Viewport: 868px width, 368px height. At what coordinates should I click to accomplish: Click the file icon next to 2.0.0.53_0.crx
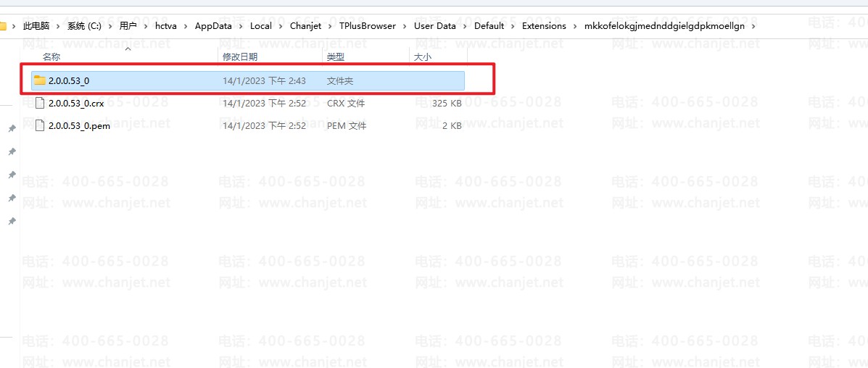click(x=40, y=104)
